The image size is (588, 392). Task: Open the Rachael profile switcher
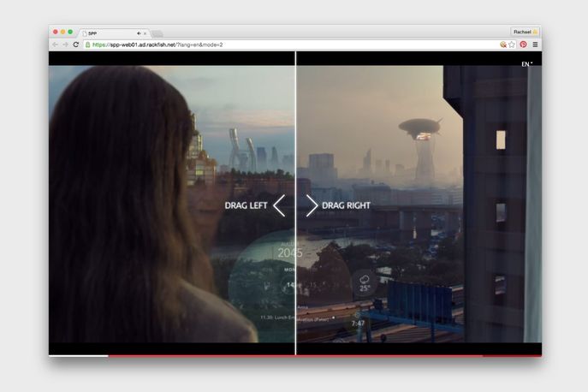524,32
